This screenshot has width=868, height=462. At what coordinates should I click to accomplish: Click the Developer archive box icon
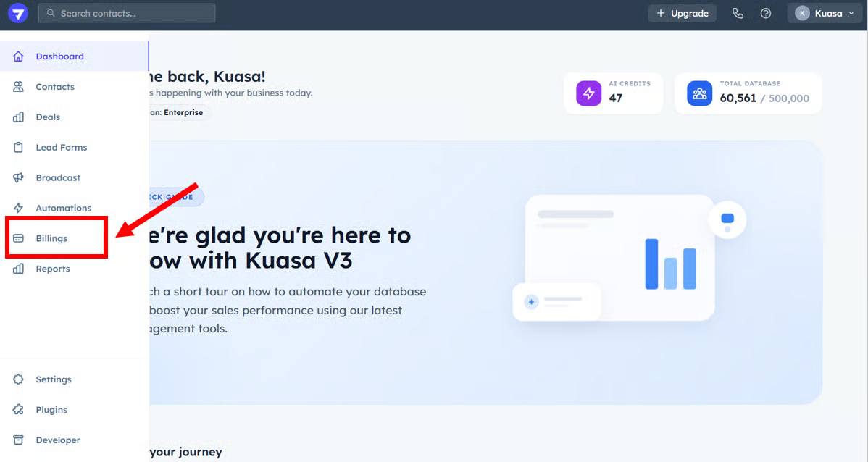19,440
